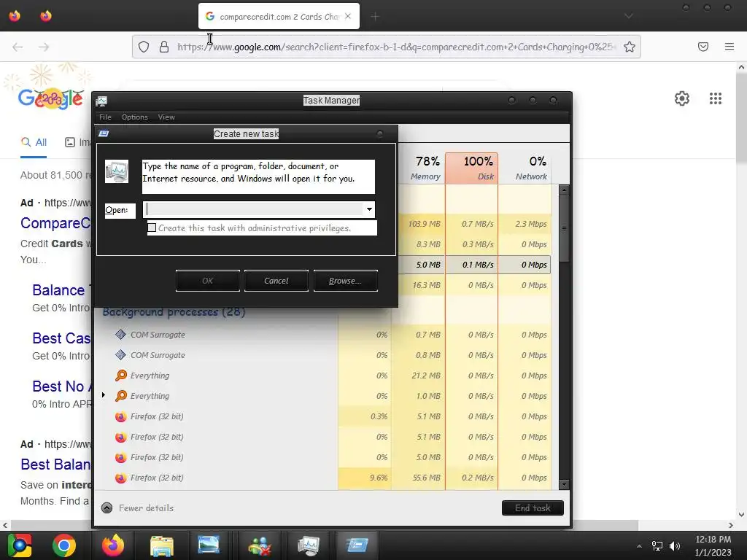Viewport: 747px width, 560px height.
Task: Click the pinned Firefox tab on far left
Action: click(x=15, y=16)
